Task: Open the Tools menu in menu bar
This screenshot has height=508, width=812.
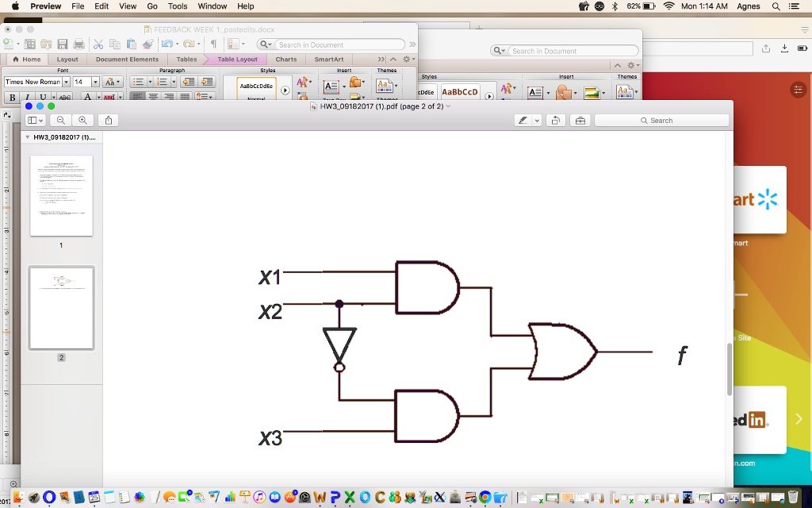Action: [x=178, y=6]
